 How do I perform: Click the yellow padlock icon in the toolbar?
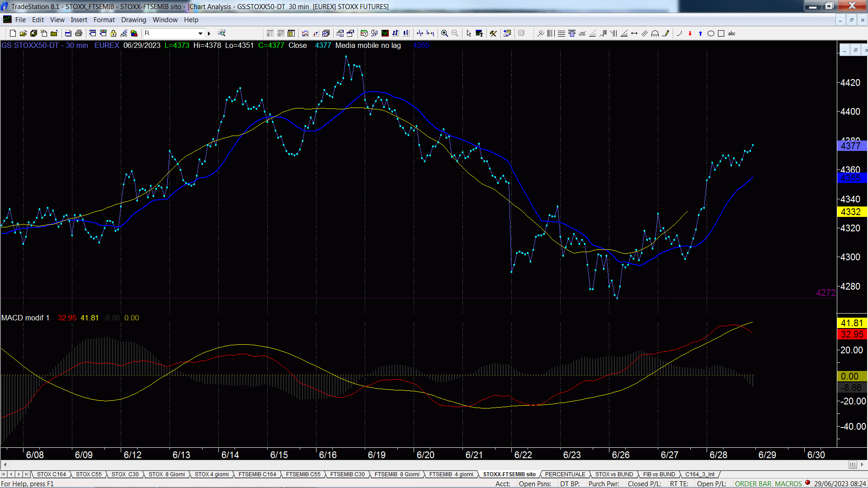pyautogui.click(x=113, y=33)
